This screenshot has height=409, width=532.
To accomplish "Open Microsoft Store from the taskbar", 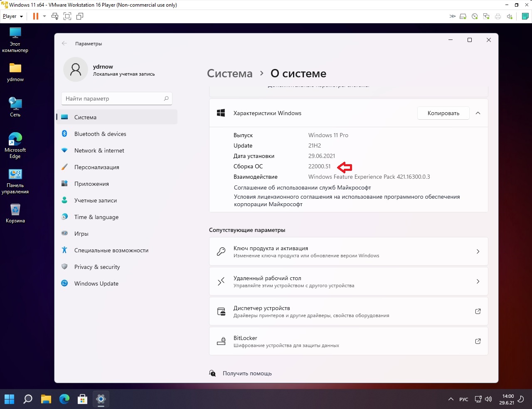I will pos(83,399).
